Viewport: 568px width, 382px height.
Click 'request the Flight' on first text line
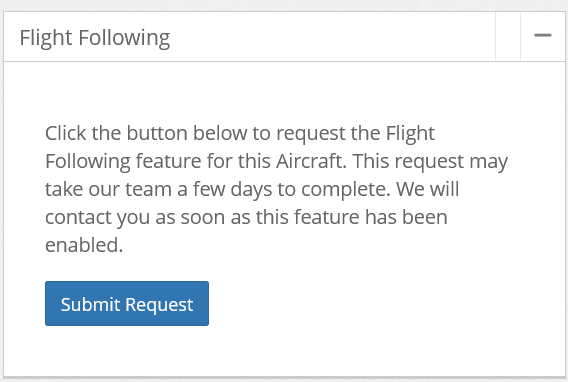click(355, 134)
